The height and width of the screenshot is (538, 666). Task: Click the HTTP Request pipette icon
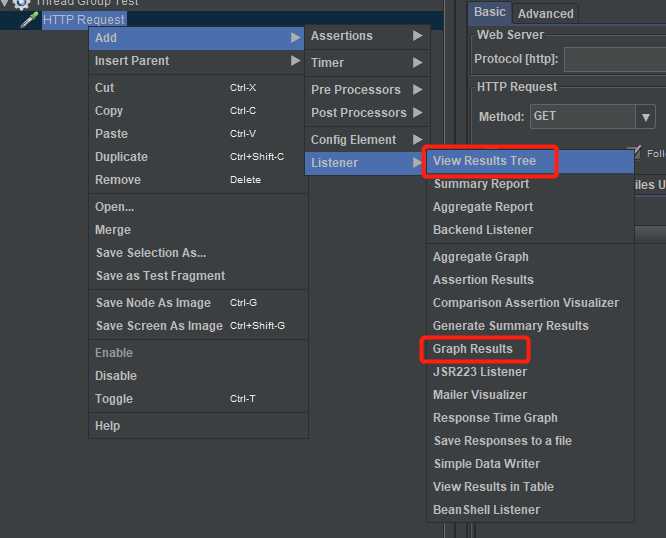29,19
